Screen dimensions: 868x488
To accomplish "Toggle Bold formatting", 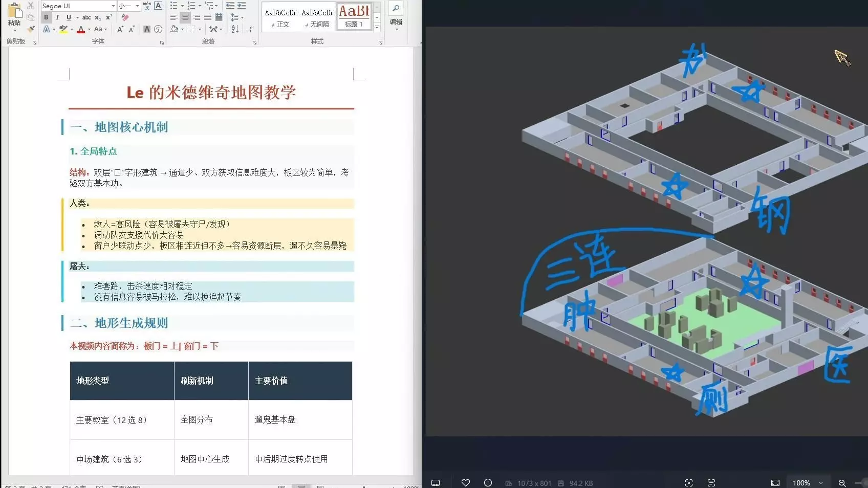I will (46, 17).
